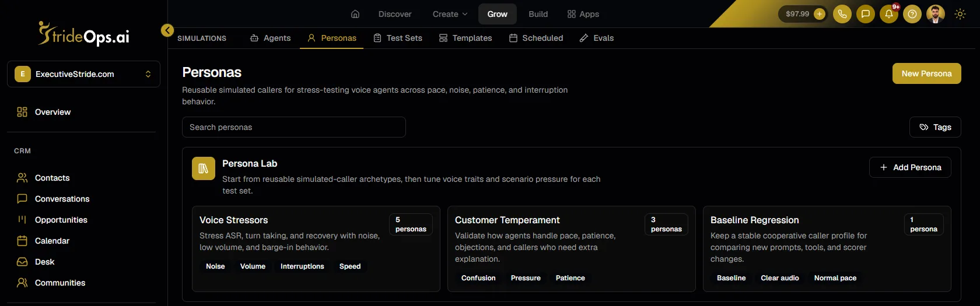Click the $97.99 balance pill
The image size is (980, 306).
point(802,14)
